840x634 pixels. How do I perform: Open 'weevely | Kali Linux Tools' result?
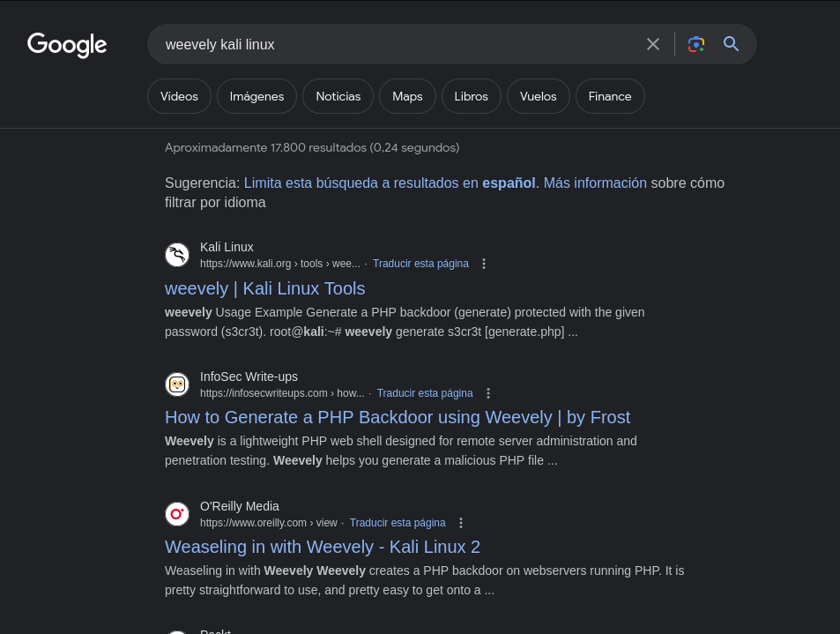pos(264,289)
